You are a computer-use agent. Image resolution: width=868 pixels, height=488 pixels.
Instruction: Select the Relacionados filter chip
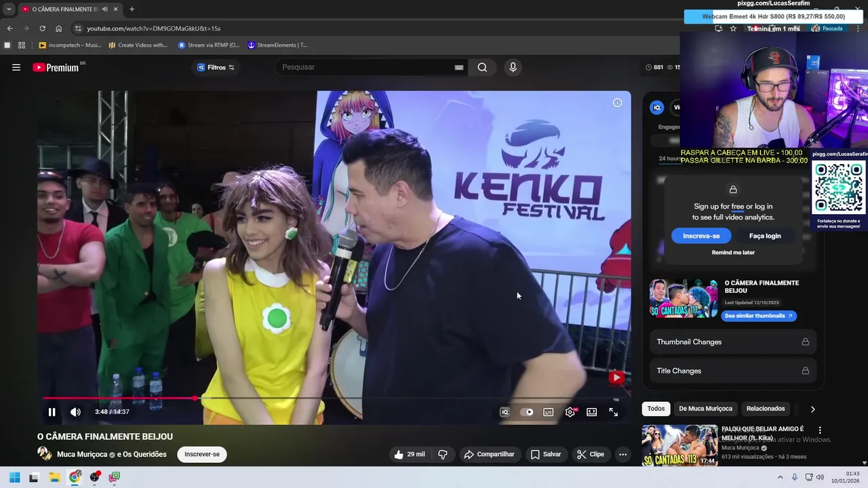[766, 409]
